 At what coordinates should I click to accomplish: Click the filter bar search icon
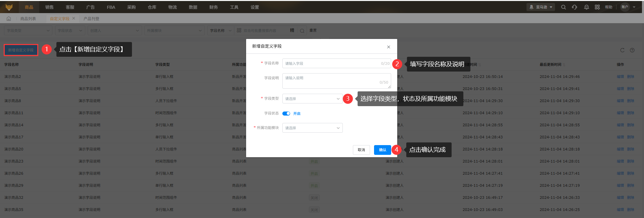(302, 31)
